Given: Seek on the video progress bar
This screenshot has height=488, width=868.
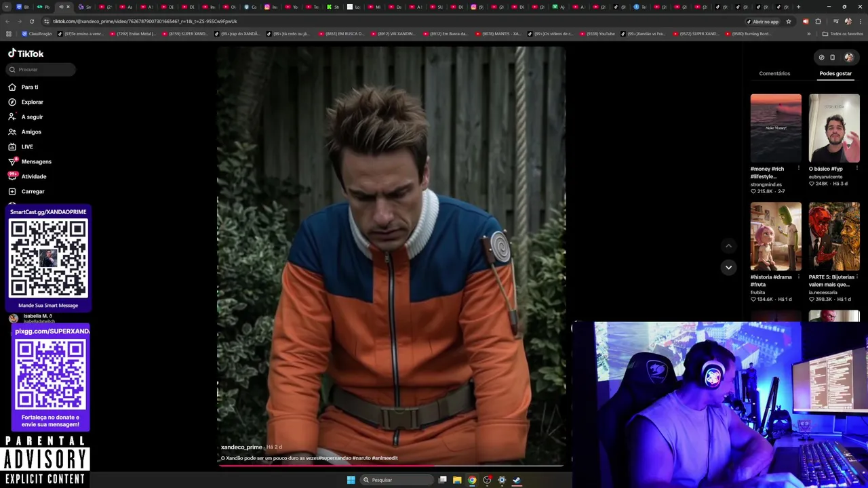Looking at the screenshot, I should point(391,465).
